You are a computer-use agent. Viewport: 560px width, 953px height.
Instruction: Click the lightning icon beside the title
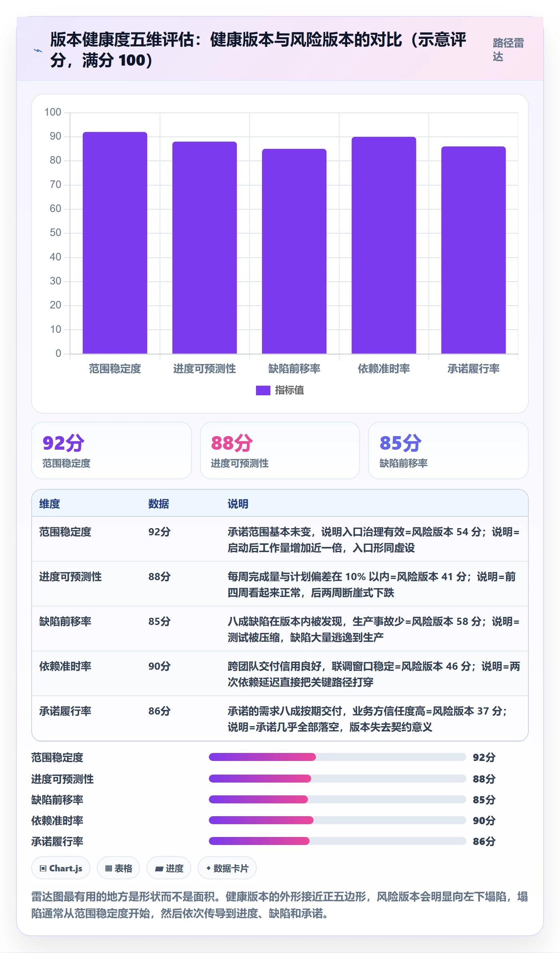(38, 51)
